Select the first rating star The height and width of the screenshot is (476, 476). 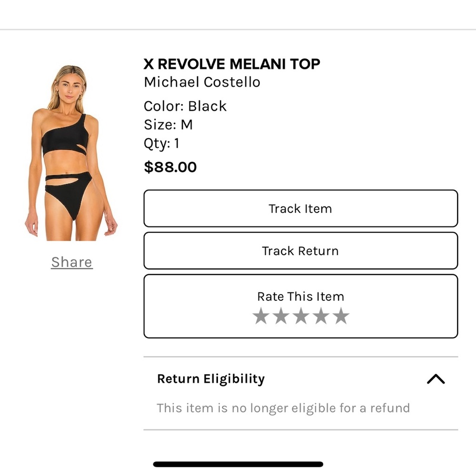261,315
